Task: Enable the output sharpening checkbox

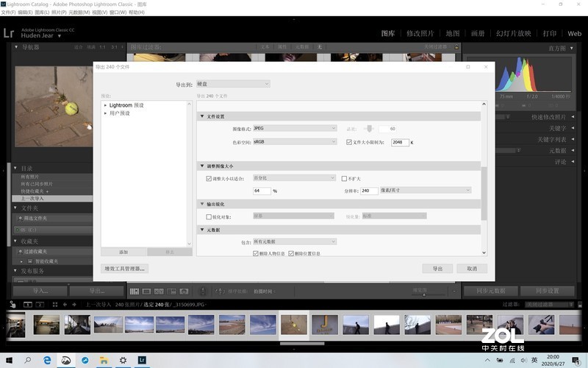Action: coord(209,217)
